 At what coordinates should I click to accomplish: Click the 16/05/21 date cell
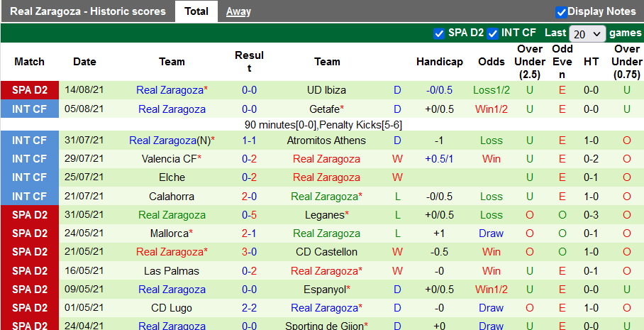pos(84,271)
